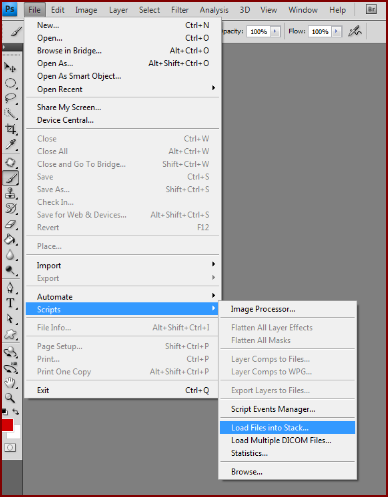Select the History Brush tool
The height and width of the screenshot is (497, 388).
[10, 209]
